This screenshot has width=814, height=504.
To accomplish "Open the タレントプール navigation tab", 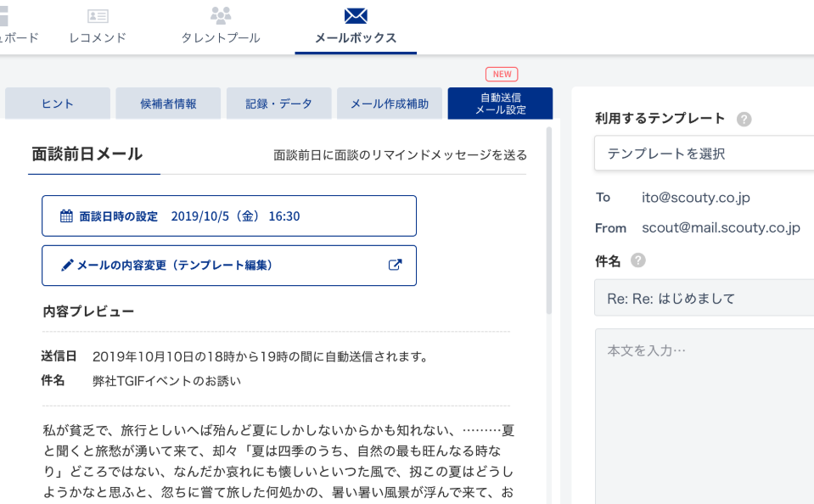I will pyautogui.click(x=221, y=27).
